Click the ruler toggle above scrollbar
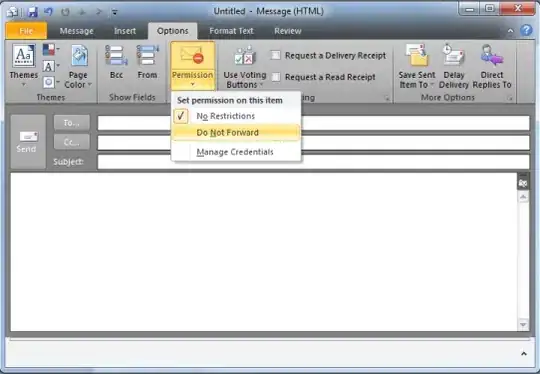Screen dimensions: 540x374 523,183
